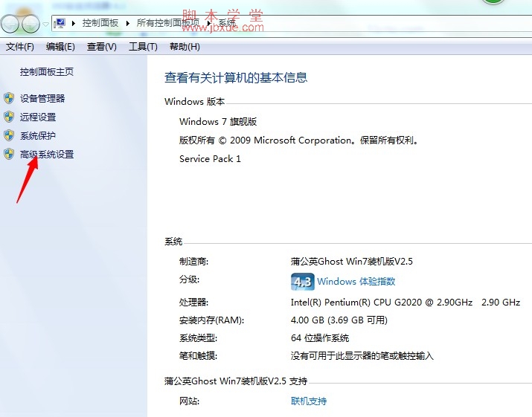532x417 pixels.
Task: Click the computer icon in address bar
Action: click(60, 23)
